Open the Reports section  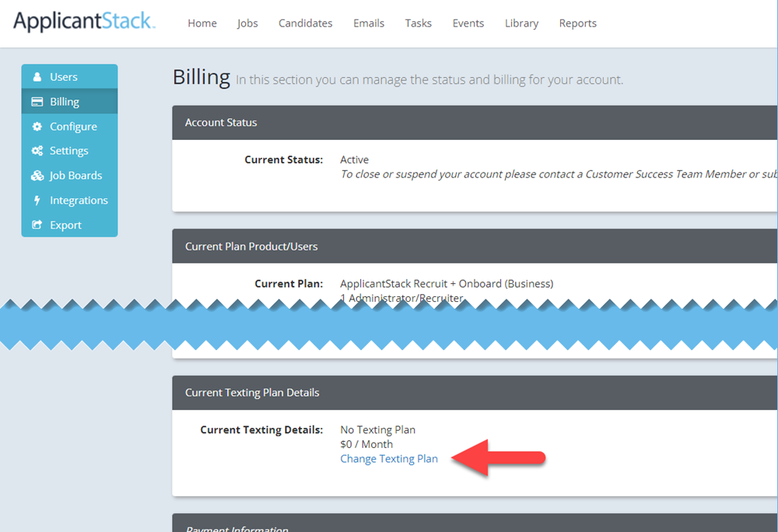[577, 23]
